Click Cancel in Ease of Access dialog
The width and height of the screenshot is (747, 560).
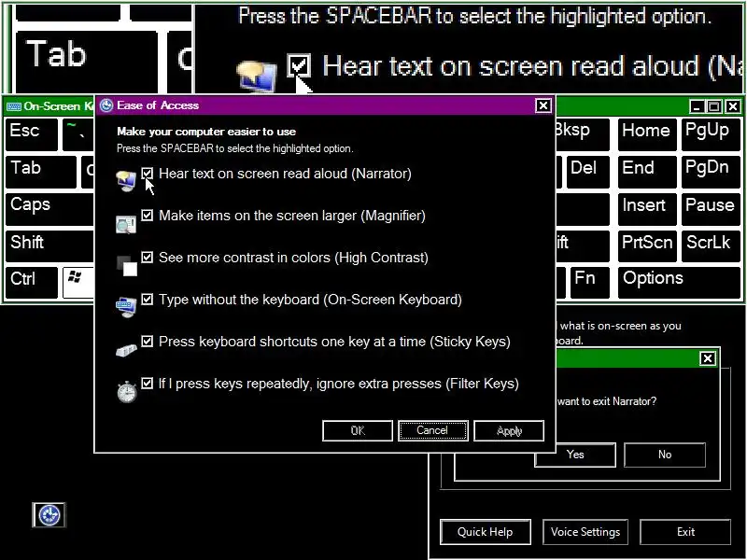click(432, 430)
